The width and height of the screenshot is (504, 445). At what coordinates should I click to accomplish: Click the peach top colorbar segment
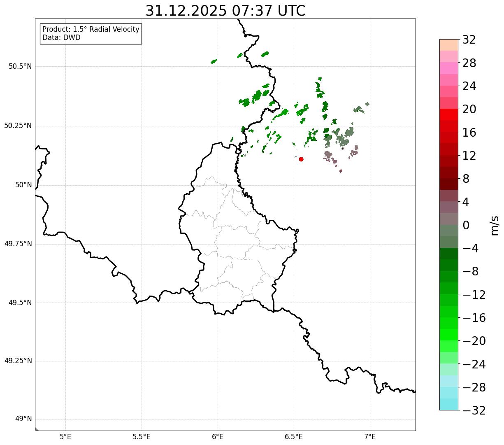tap(449, 45)
